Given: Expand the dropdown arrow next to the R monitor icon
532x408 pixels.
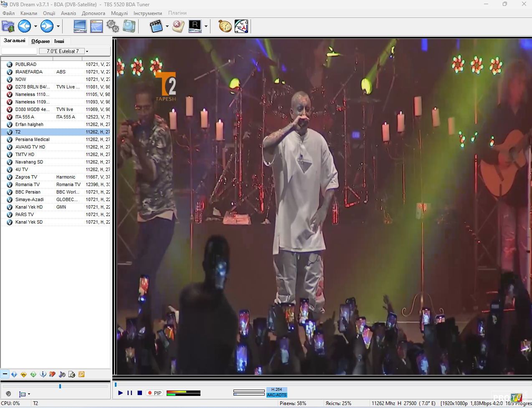Looking at the screenshot, I should 206,26.
